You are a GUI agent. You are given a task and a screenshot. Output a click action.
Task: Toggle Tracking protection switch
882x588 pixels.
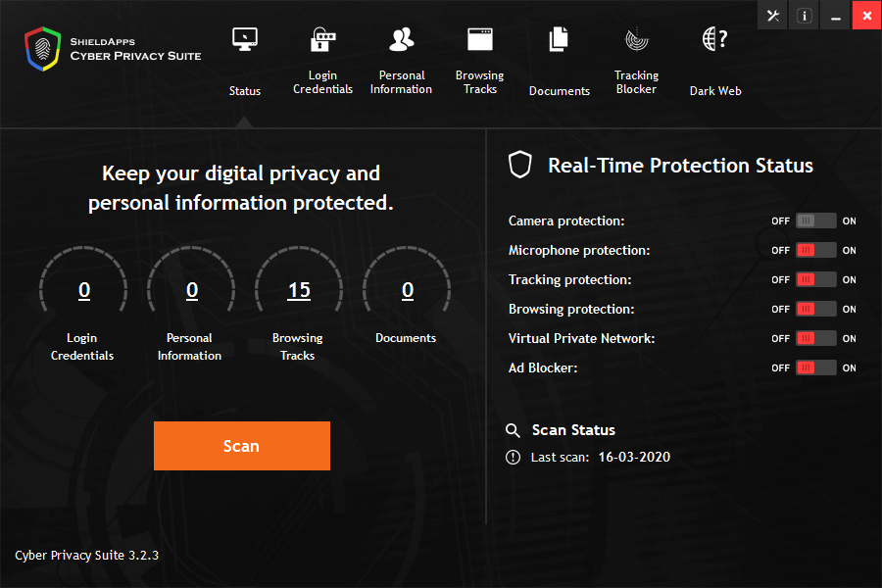tap(815, 279)
